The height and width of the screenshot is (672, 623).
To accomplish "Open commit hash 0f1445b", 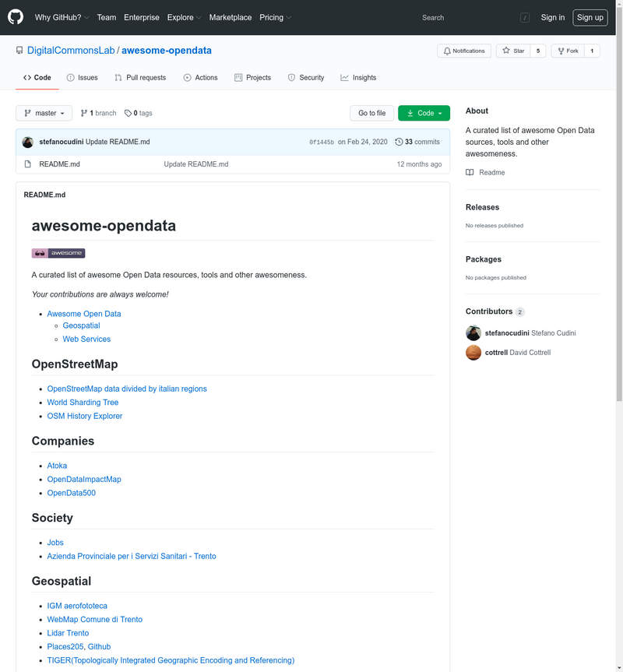I will [322, 142].
